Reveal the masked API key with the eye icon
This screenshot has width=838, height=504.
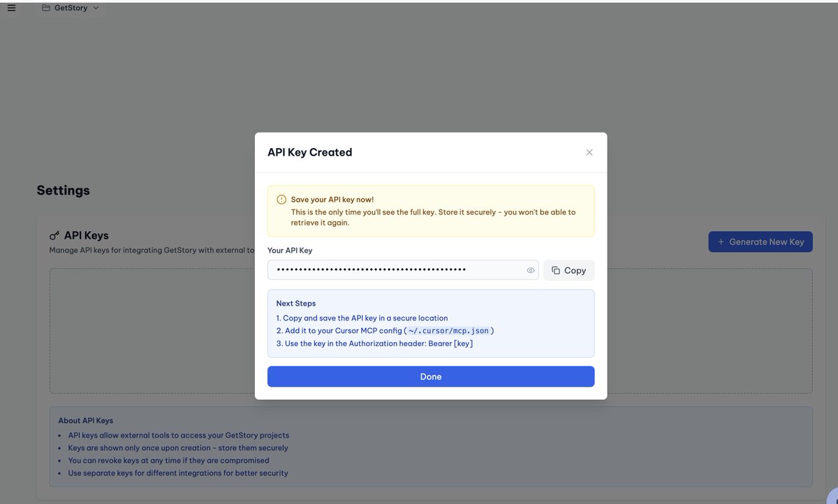point(530,270)
